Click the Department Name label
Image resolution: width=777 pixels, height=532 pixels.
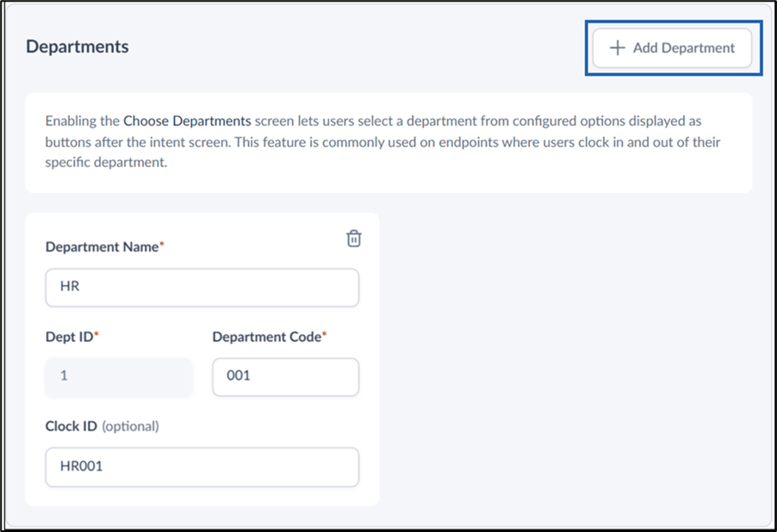(104, 247)
